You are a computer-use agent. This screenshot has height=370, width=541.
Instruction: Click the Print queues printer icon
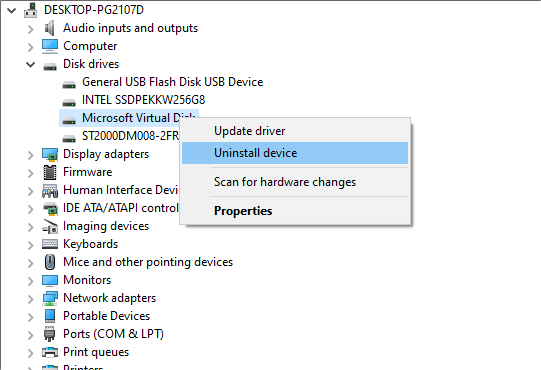(50, 352)
